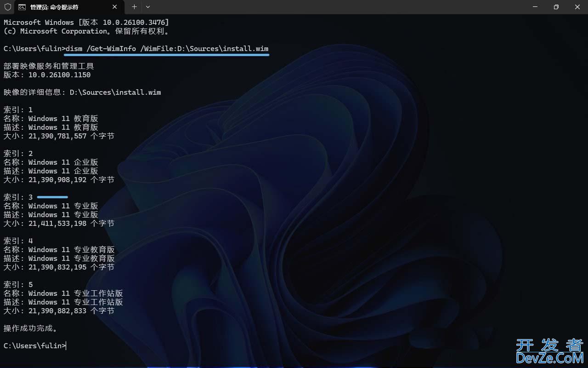Close the 命令提示符 tab
Image resolution: width=588 pixels, height=368 pixels.
(115, 7)
